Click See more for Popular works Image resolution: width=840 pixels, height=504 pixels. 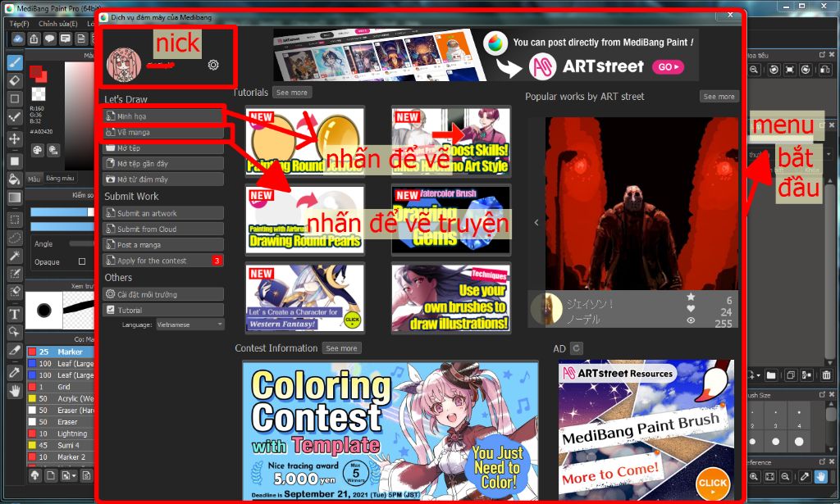point(719,97)
